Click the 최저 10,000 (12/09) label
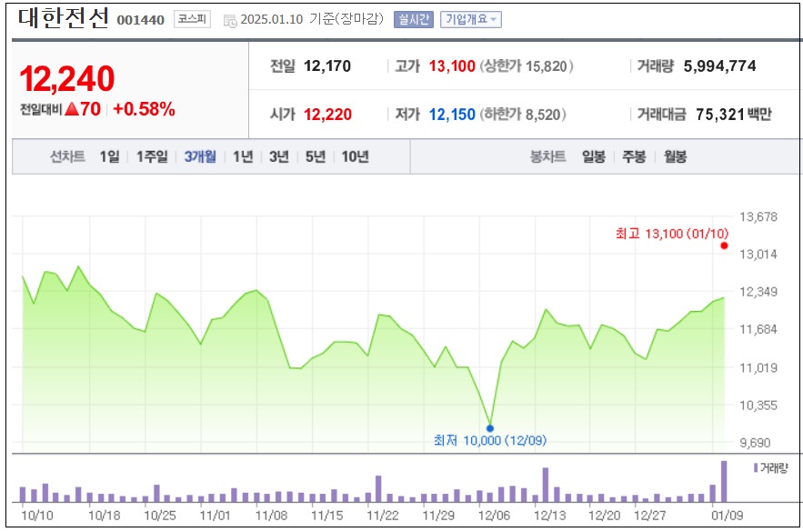 tap(490, 440)
